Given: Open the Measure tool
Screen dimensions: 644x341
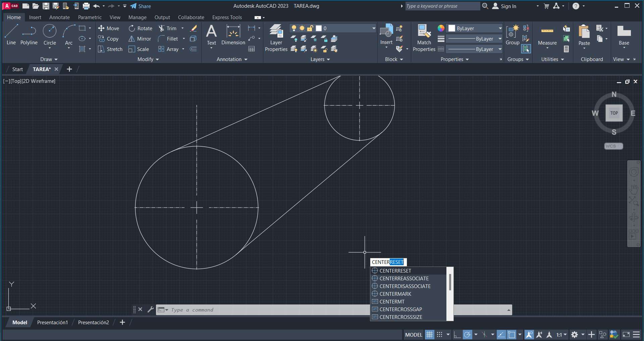Looking at the screenshot, I should point(547,35).
